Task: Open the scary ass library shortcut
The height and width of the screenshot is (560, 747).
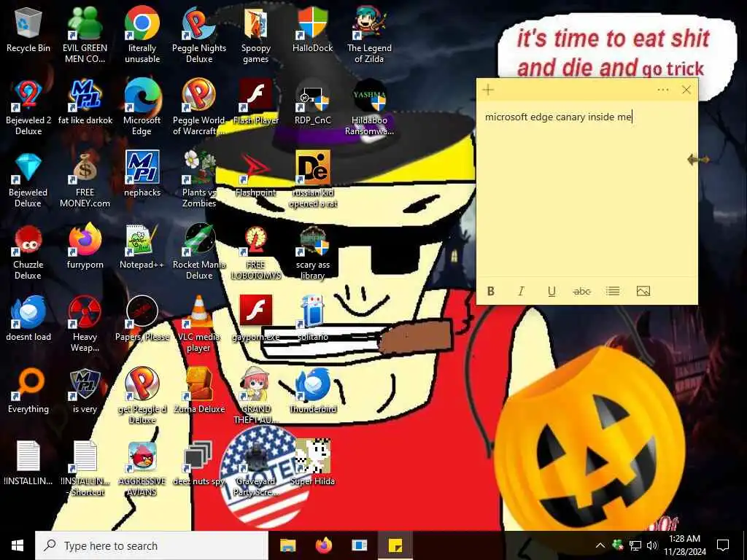Action: pos(312,252)
